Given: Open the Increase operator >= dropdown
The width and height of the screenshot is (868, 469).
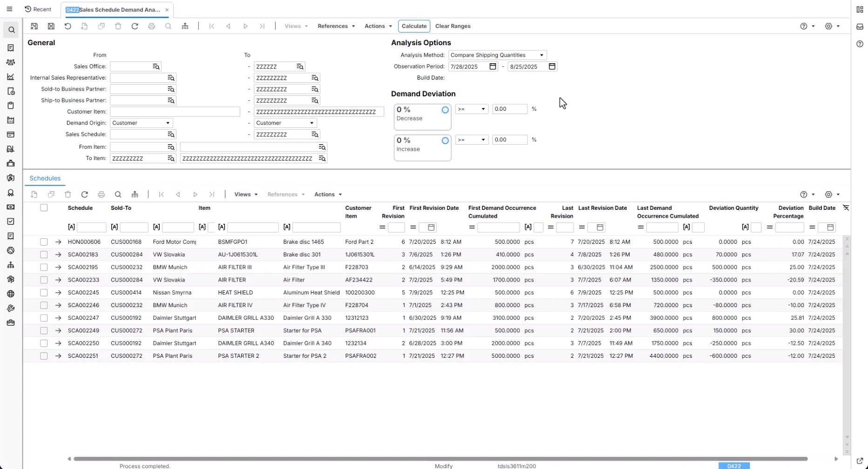Looking at the screenshot, I should click(x=472, y=140).
